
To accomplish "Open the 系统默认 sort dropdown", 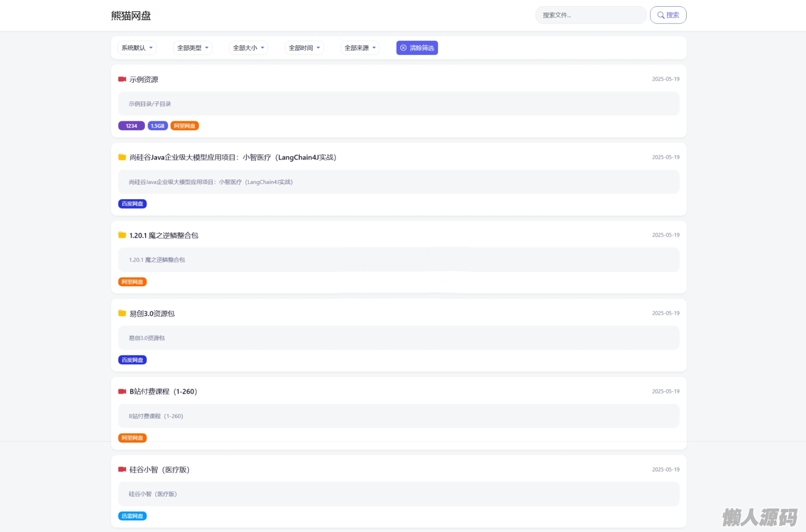I will (x=137, y=48).
